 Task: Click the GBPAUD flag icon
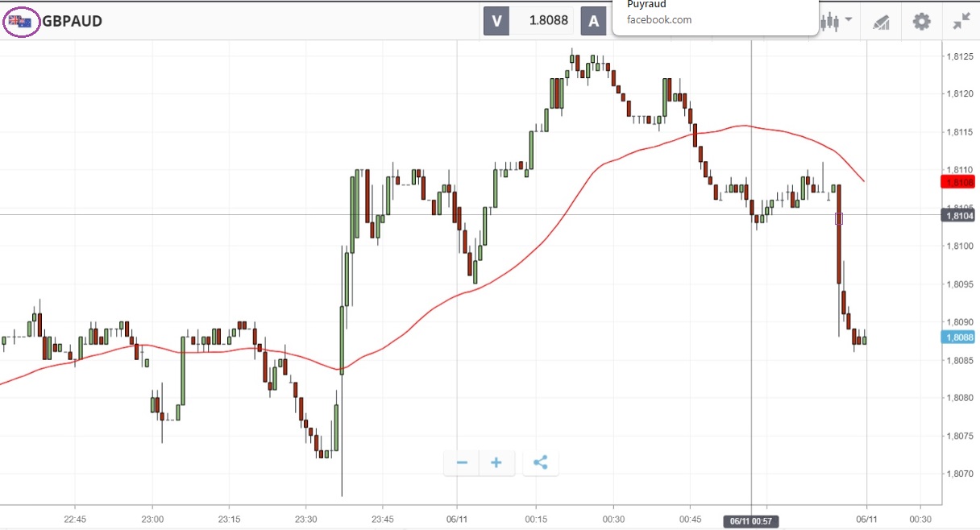pyautogui.click(x=21, y=22)
